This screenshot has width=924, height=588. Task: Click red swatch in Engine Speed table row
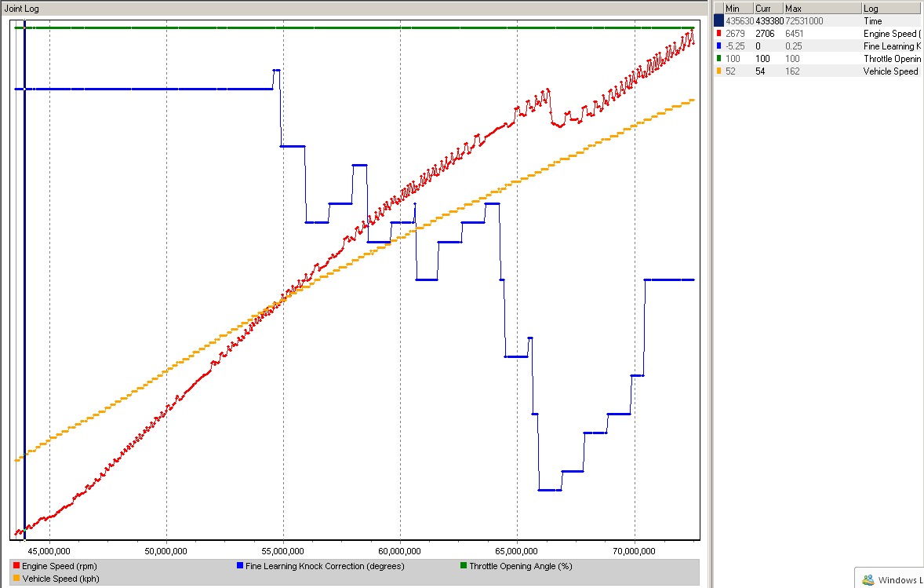pyautogui.click(x=718, y=34)
